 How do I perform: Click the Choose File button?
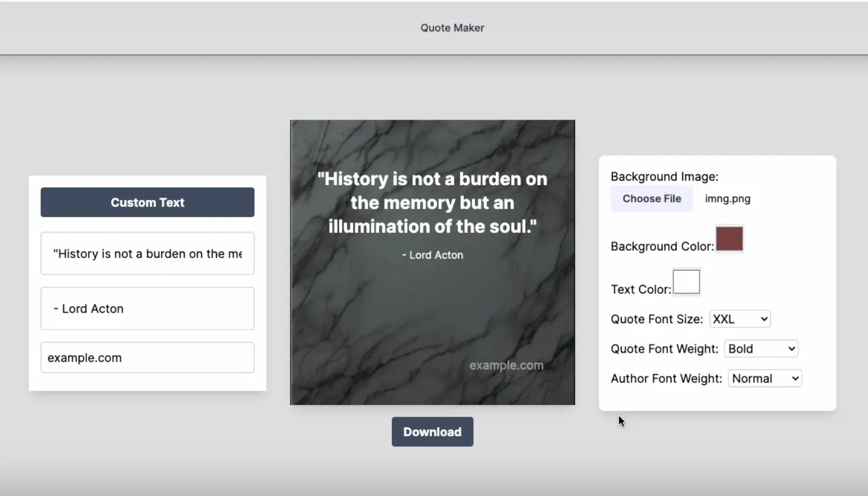click(651, 198)
